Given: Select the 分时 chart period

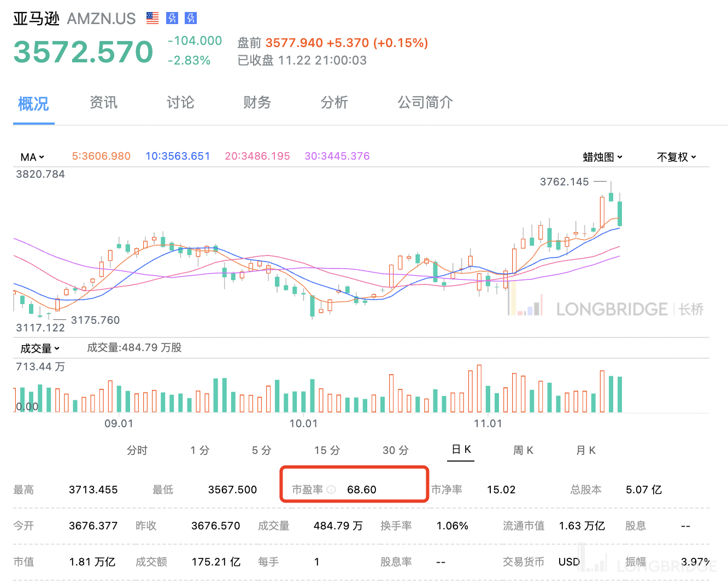Looking at the screenshot, I should [x=137, y=450].
